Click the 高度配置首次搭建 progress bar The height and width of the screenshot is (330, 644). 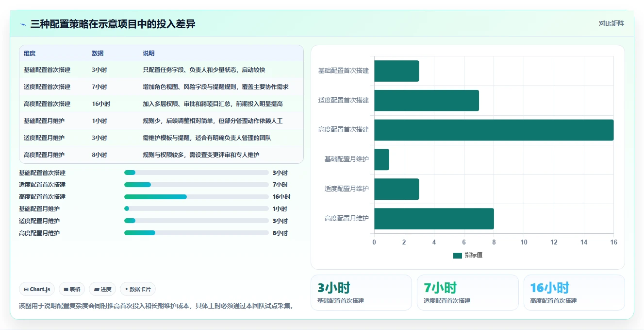pyautogui.click(x=197, y=197)
